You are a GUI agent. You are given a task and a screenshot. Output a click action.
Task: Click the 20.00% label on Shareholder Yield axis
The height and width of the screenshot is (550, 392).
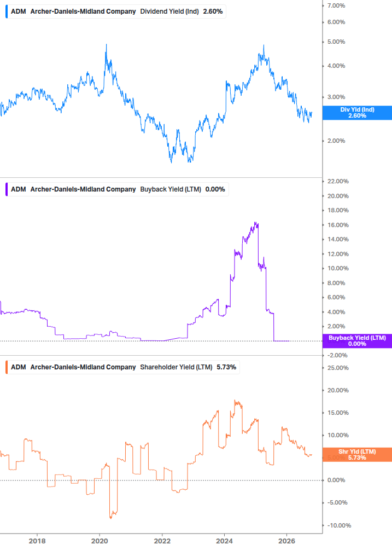(338, 390)
